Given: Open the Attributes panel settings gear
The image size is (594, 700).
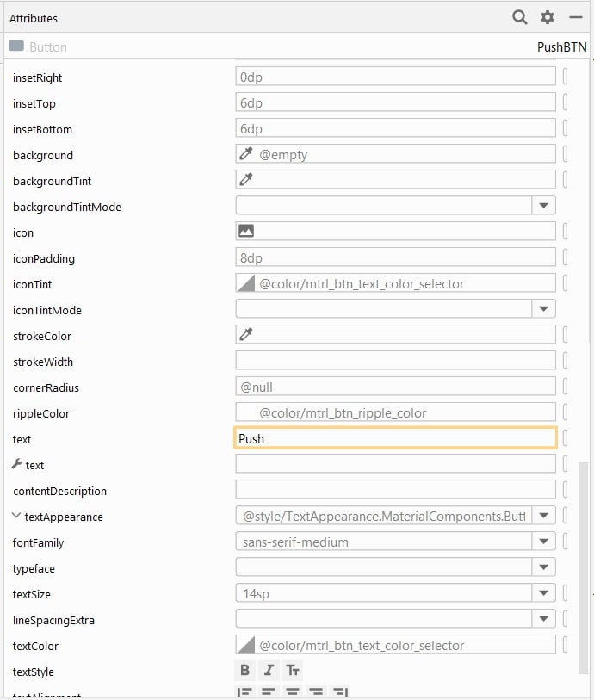Looking at the screenshot, I should coord(547,17).
